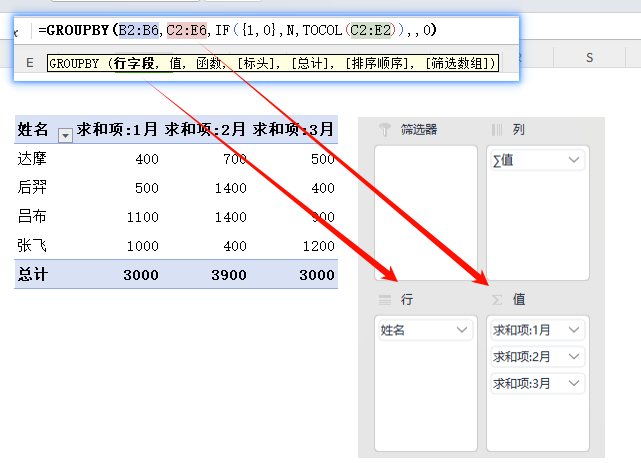Select the 后羿 row label

32,188
